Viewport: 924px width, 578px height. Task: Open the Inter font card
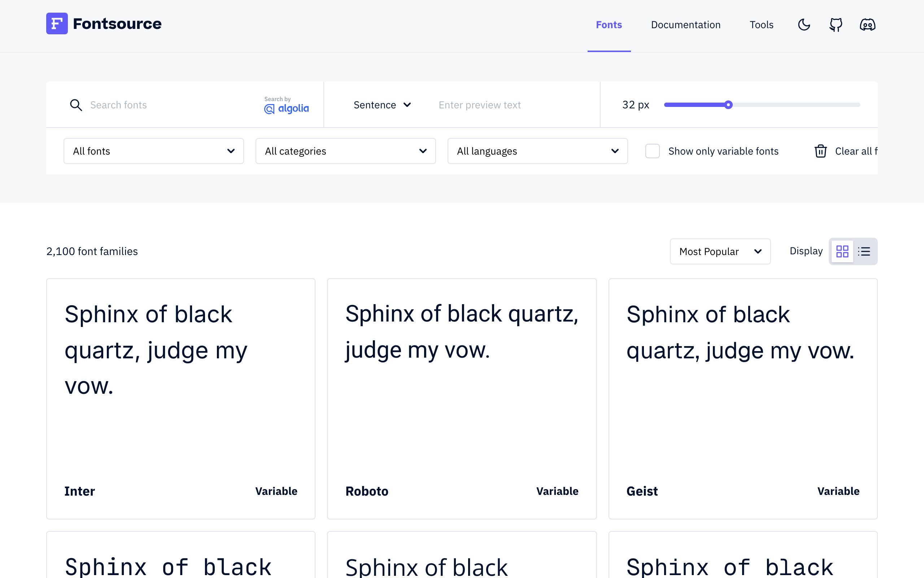click(180, 399)
